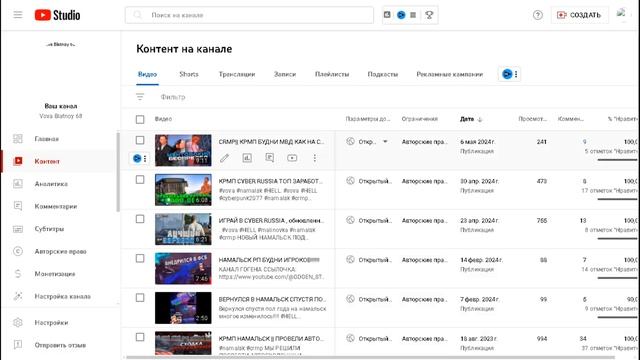The width and height of the screenshot is (640, 360).
Task: Click the YouTube Studio logo
Action: pyautogui.click(x=58, y=15)
